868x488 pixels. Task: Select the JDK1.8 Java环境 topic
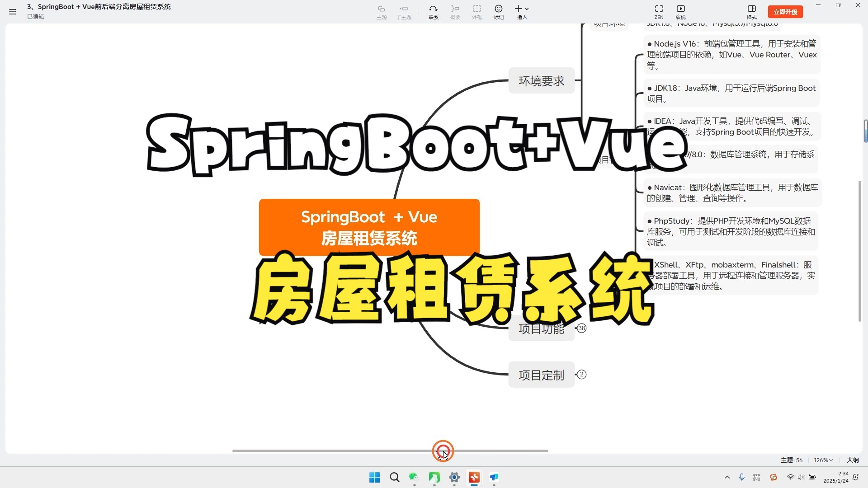click(x=731, y=94)
